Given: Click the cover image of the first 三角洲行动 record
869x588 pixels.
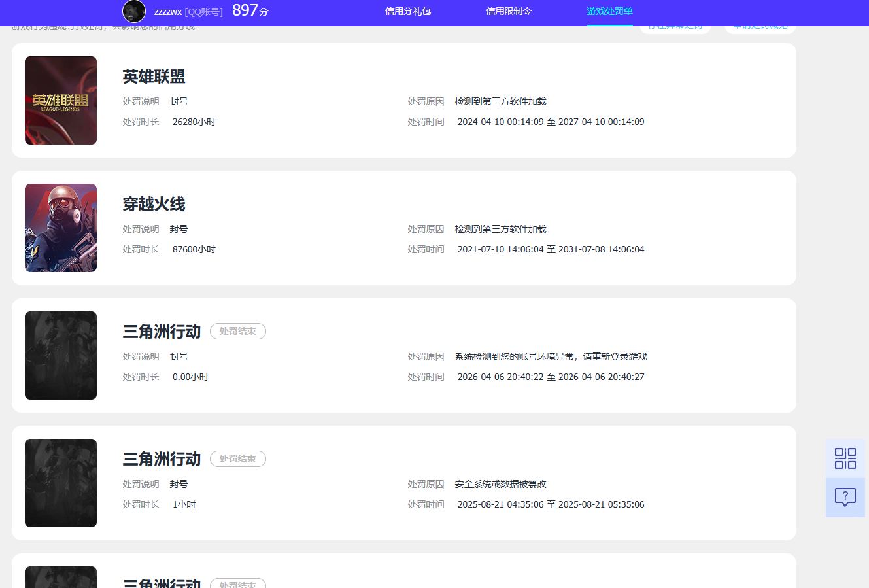Looking at the screenshot, I should [x=61, y=355].
